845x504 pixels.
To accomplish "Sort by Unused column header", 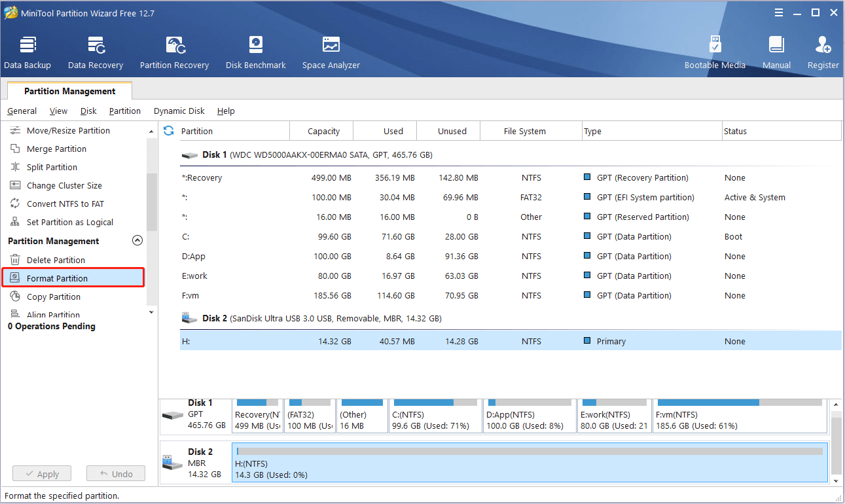I will tap(448, 131).
